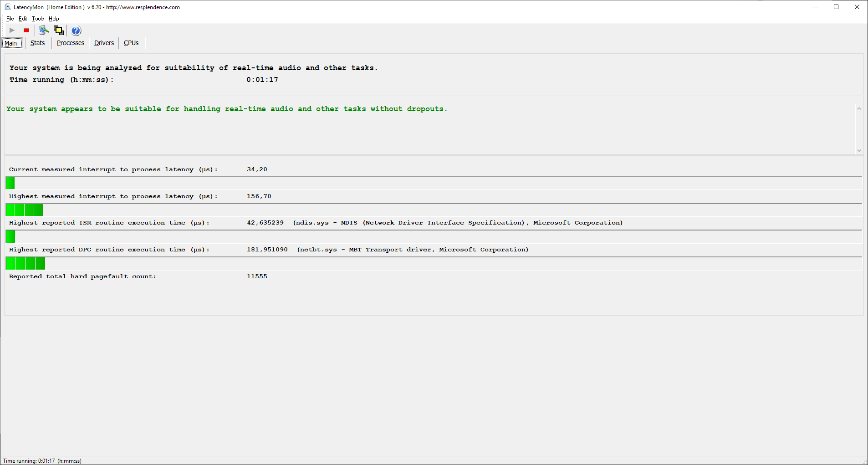Image resolution: width=868 pixels, height=465 pixels.
Task: Click the highest DPC execution time bar
Action: point(26,263)
